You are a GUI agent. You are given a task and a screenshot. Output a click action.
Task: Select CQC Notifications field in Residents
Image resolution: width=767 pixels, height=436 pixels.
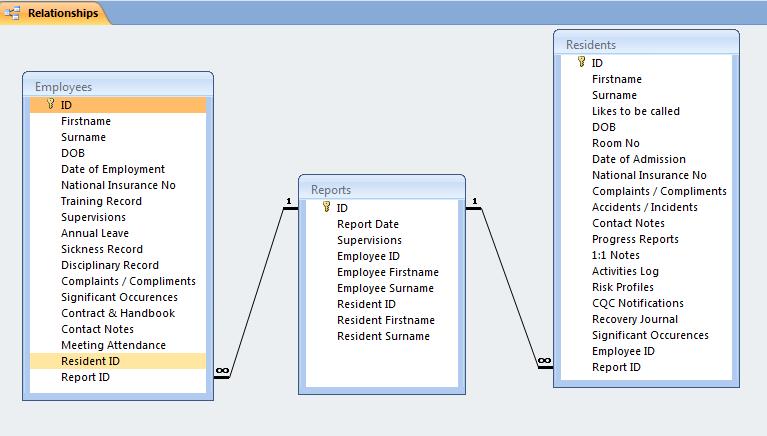tap(637, 303)
